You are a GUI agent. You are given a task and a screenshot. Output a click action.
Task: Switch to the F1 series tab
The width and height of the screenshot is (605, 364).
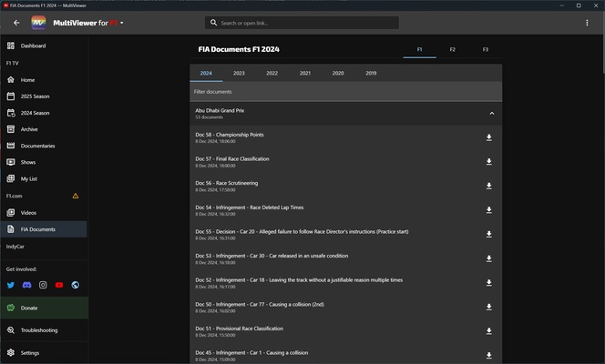pos(419,50)
